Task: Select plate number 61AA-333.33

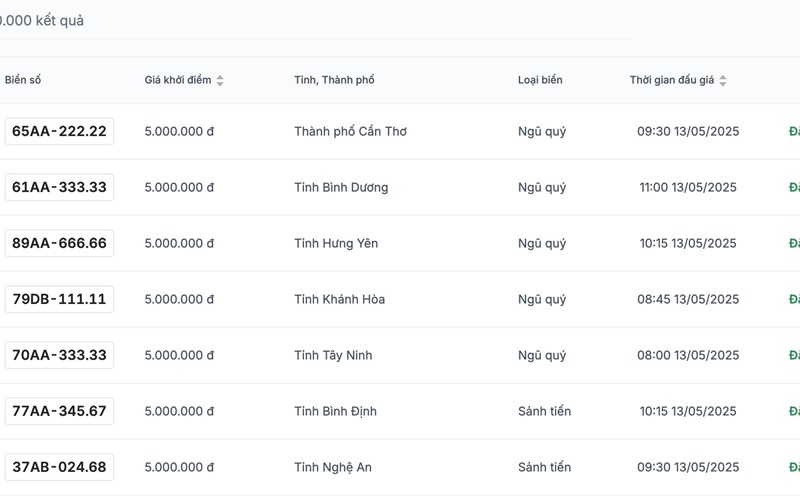Action: coord(59,187)
